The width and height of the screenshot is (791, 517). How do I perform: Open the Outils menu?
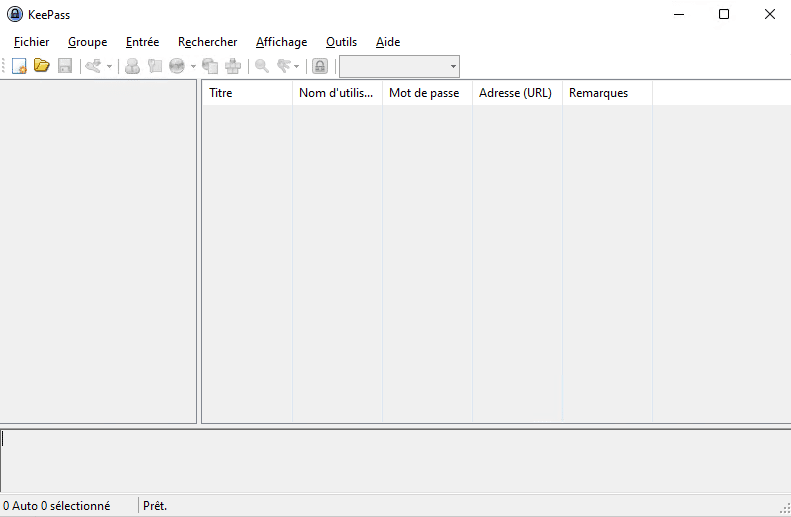click(342, 42)
